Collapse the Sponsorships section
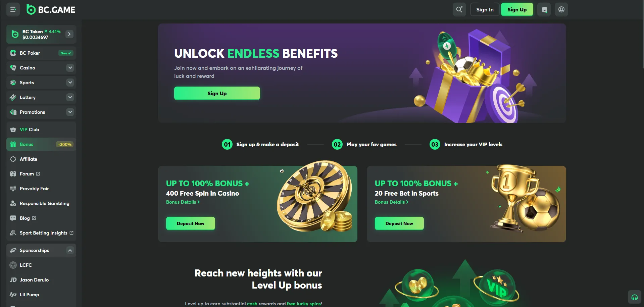The image size is (644, 307). pos(70,250)
